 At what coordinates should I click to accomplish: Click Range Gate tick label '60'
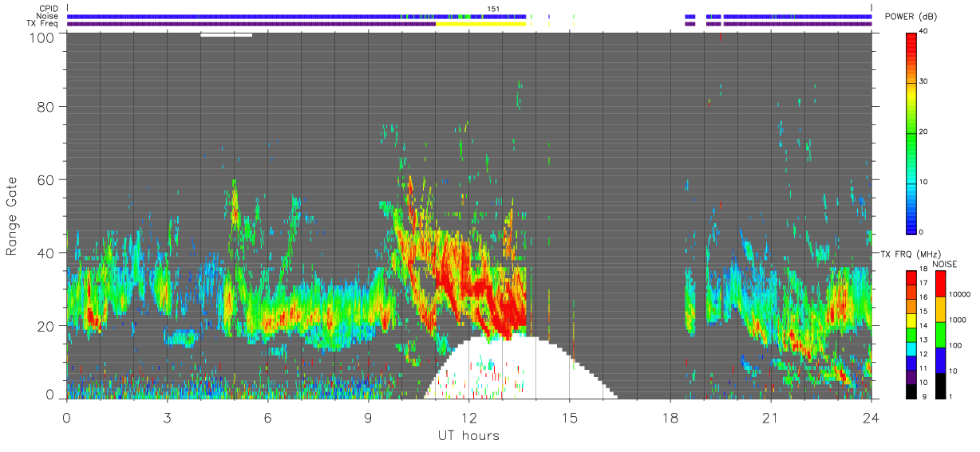pos(46,179)
